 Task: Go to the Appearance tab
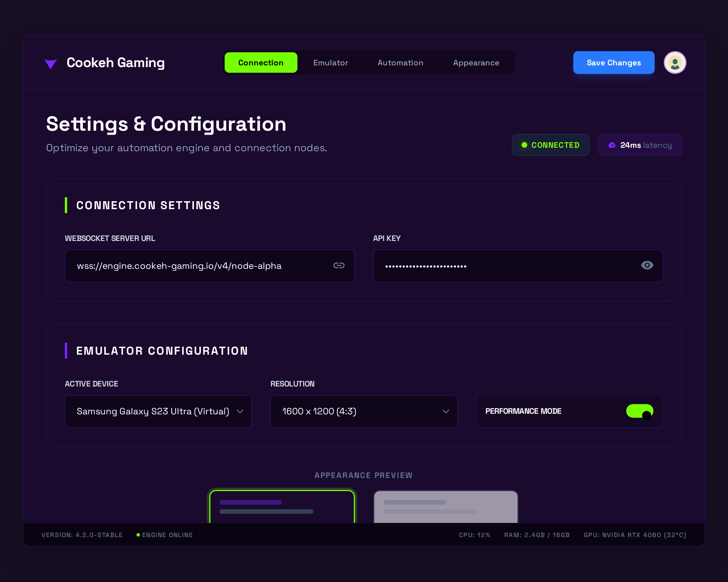476,63
